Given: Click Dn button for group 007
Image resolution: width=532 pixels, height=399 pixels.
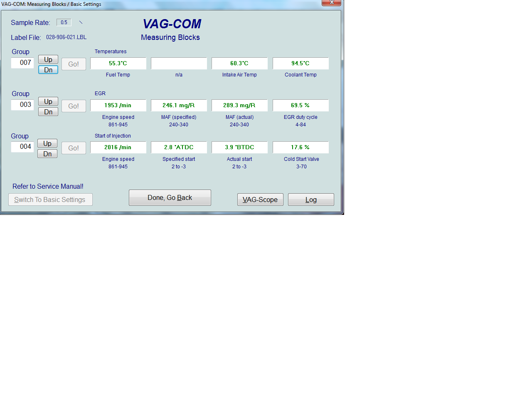Looking at the screenshot, I should [48, 70].
